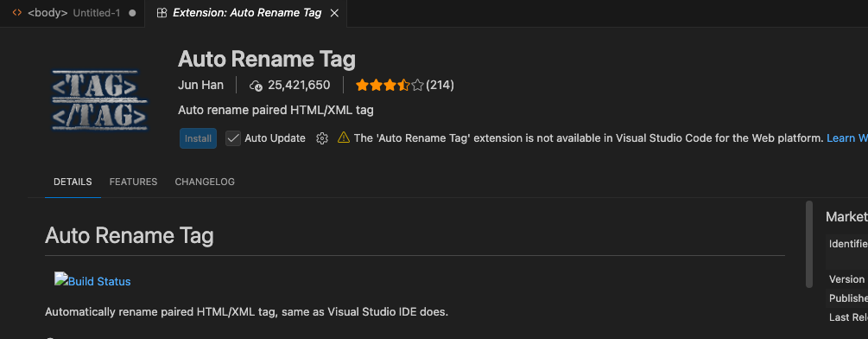This screenshot has width=868, height=339.
Task: Click the yellow warning triangle icon
Action: tap(344, 138)
